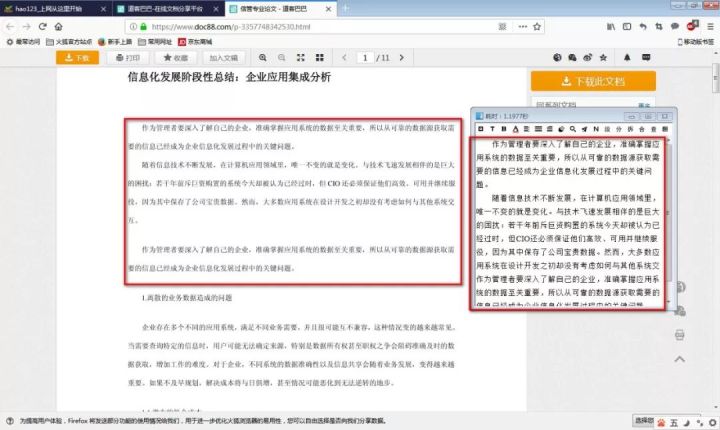Zoom out the document with magnifier minus icon
The image size is (720, 430).
tap(281, 57)
